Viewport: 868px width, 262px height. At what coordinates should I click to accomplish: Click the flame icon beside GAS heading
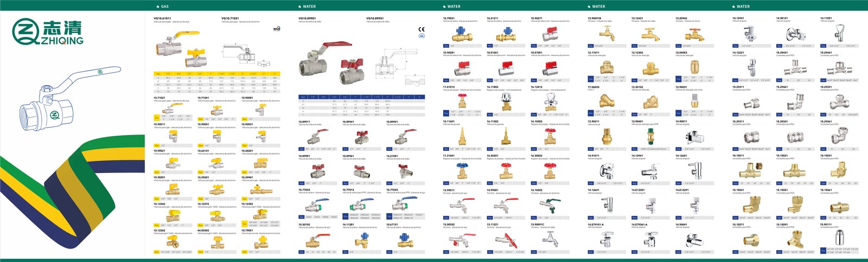pos(157,7)
